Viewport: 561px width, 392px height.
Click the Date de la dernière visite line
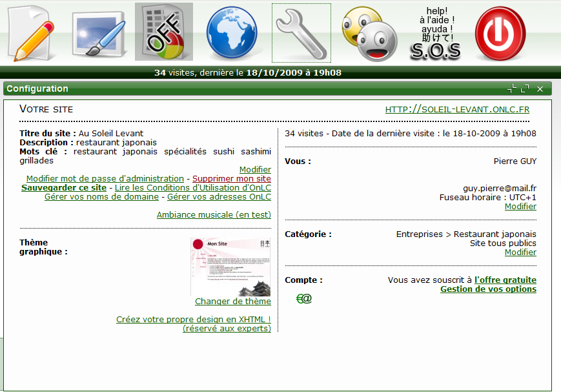[411, 133]
